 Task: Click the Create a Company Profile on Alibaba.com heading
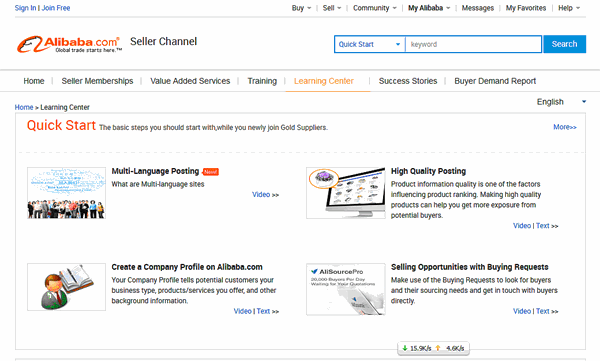(x=187, y=267)
